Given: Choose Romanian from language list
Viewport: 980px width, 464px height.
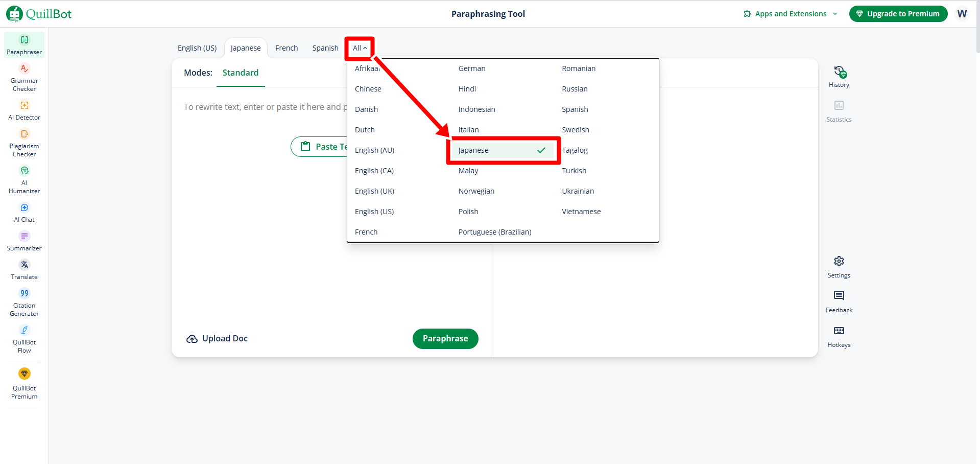Looking at the screenshot, I should (607, 68).
